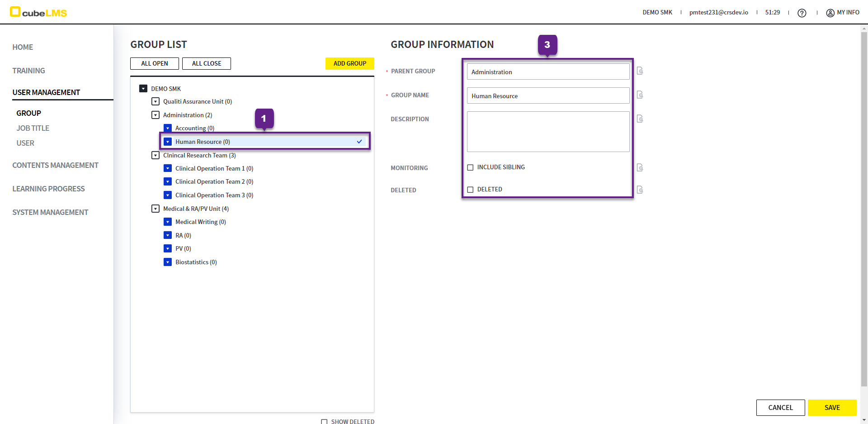This screenshot has height=424, width=868.
Task: Collapse the Medical & RA/PV Unit node
Action: pyautogui.click(x=156, y=209)
